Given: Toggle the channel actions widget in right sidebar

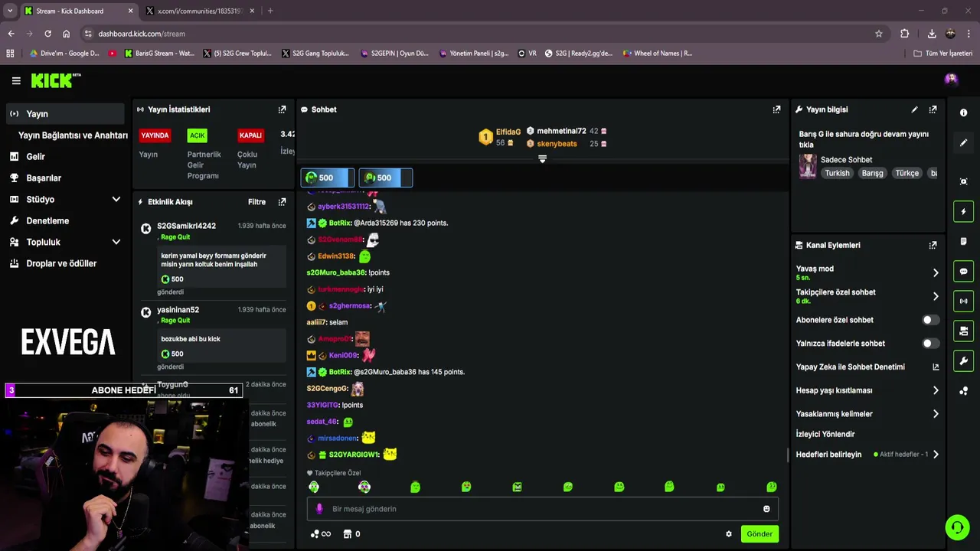Looking at the screenshot, I should tap(963, 331).
